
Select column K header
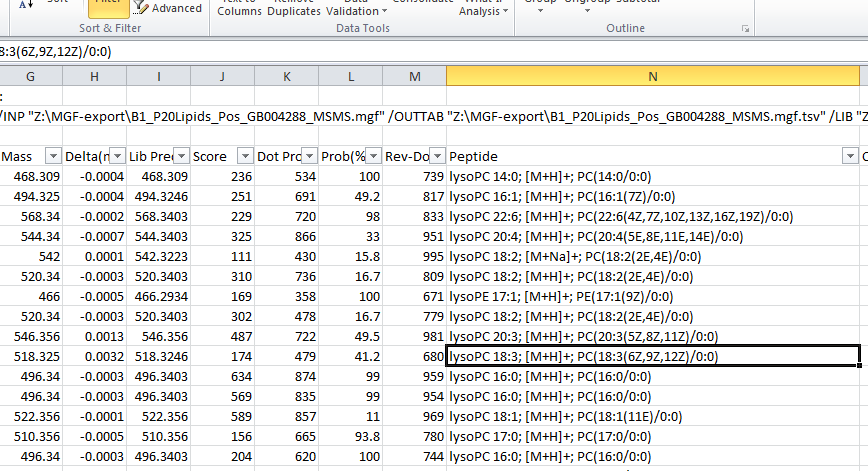[287, 76]
